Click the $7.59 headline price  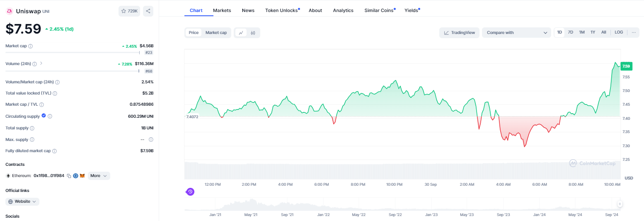tap(23, 29)
